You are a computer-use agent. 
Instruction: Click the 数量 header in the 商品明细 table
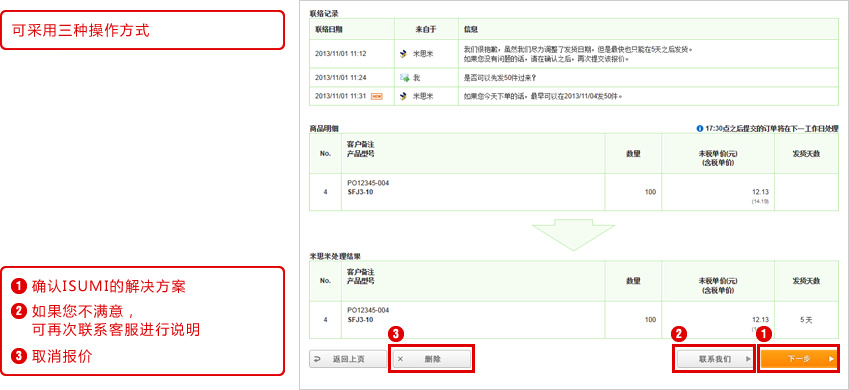coord(633,153)
